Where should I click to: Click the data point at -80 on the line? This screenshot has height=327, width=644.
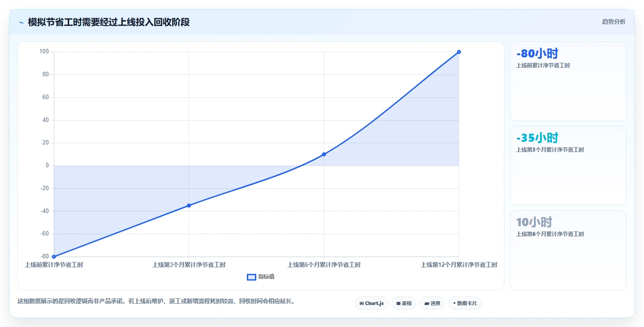[54, 257]
